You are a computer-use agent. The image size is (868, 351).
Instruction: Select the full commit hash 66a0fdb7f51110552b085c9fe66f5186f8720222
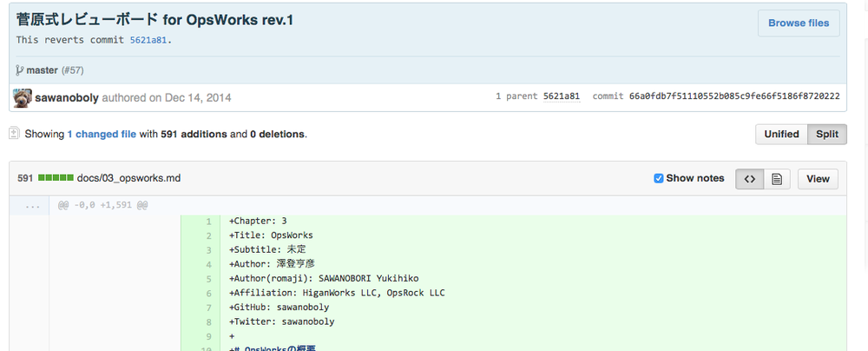(734, 96)
